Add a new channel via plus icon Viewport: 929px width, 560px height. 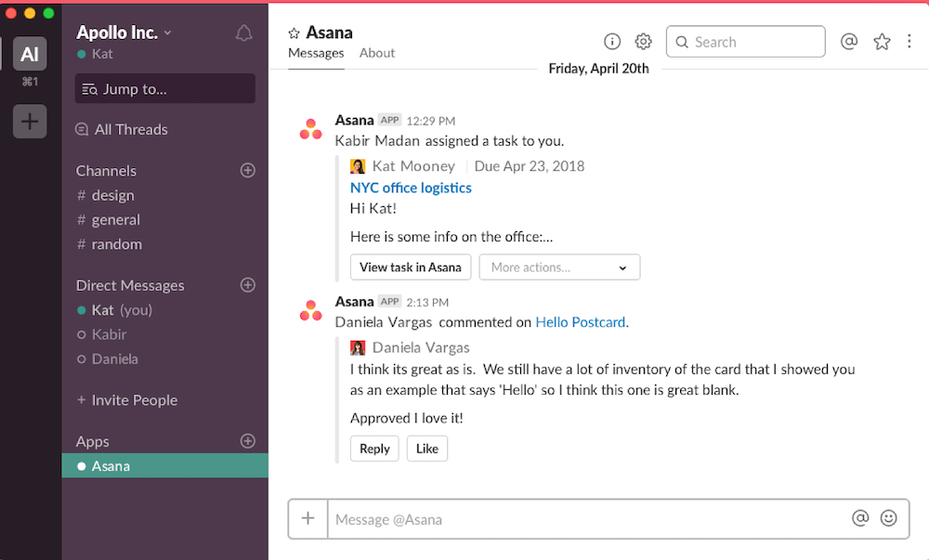248,171
